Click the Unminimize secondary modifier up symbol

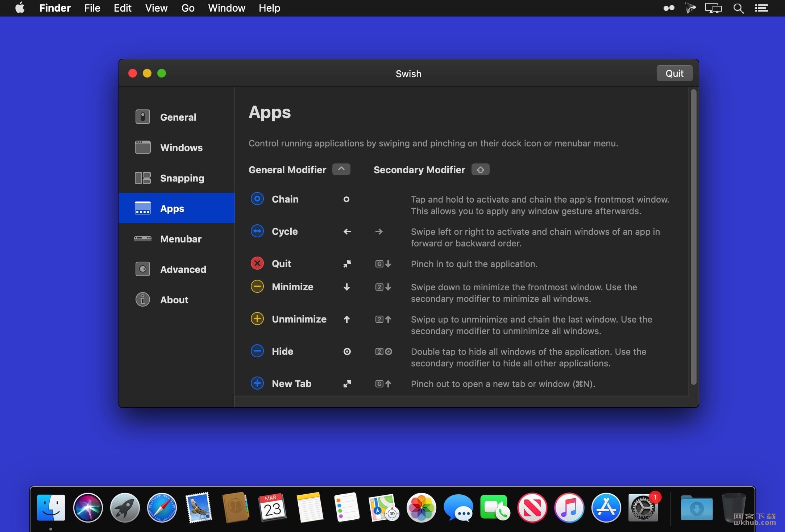[383, 319]
